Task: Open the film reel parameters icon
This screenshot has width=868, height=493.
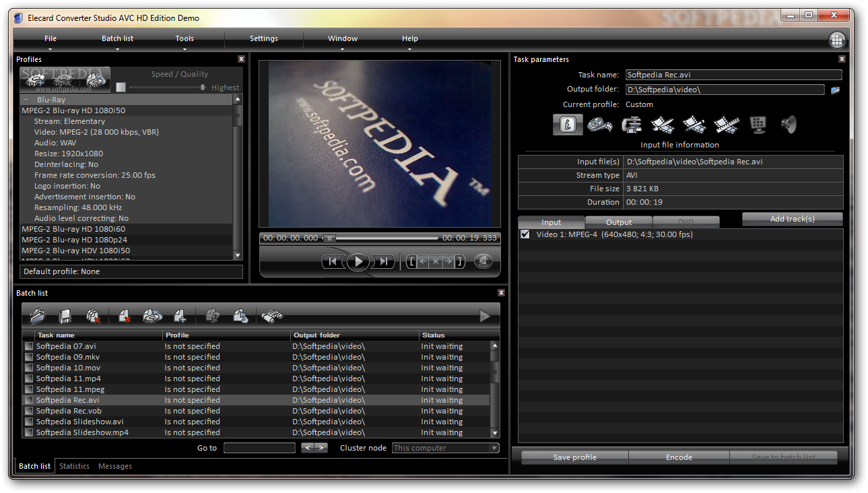Action: pos(599,125)
